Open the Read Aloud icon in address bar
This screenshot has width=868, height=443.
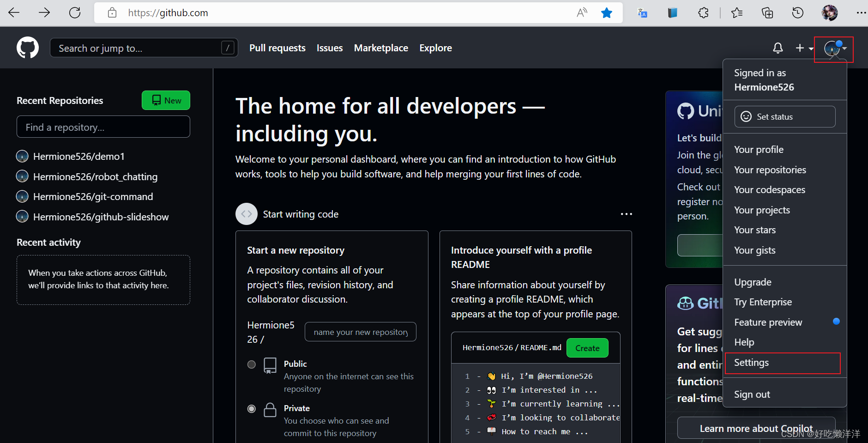click(x=582, y=12)
